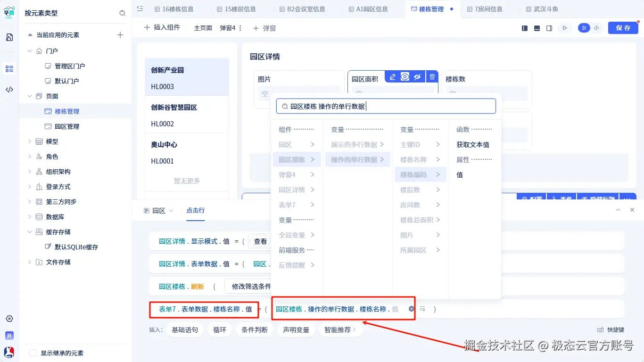Toggle the left sidebar layout icon

[x=525, y=28]
